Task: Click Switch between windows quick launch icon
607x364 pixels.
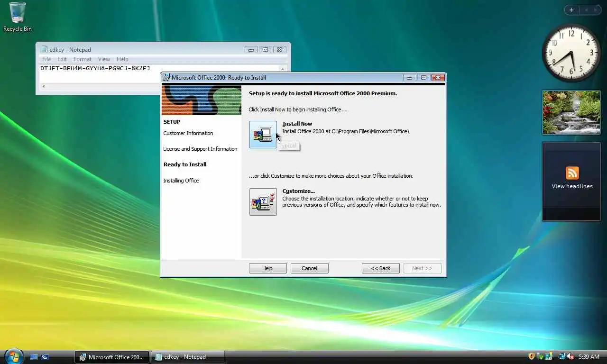Action: tap(45, 357)
